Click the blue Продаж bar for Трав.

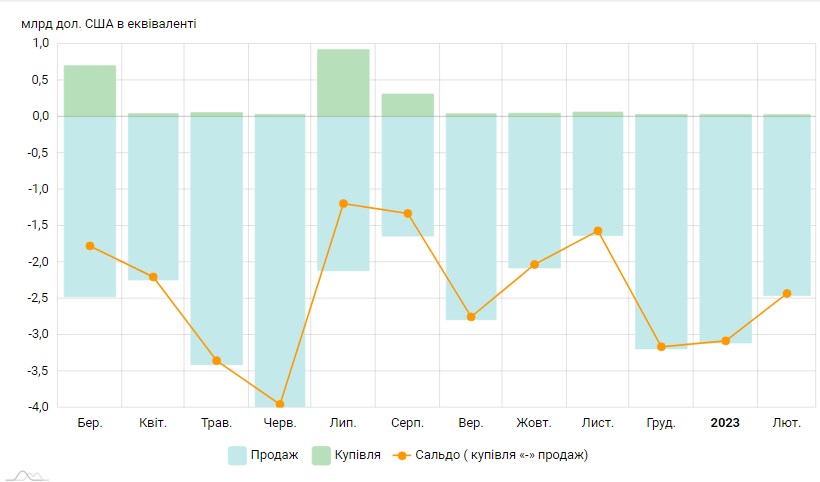pos(217,240)
